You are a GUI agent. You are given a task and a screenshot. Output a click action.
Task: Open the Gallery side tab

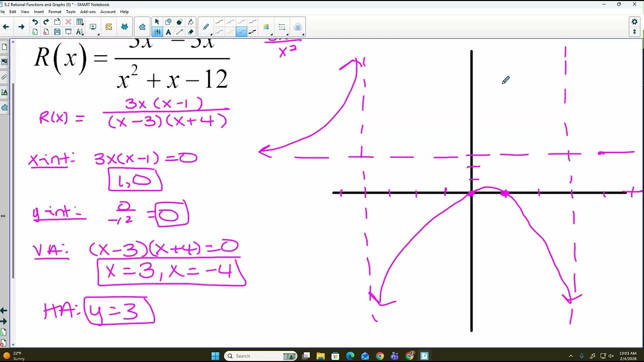coord(5,62)
